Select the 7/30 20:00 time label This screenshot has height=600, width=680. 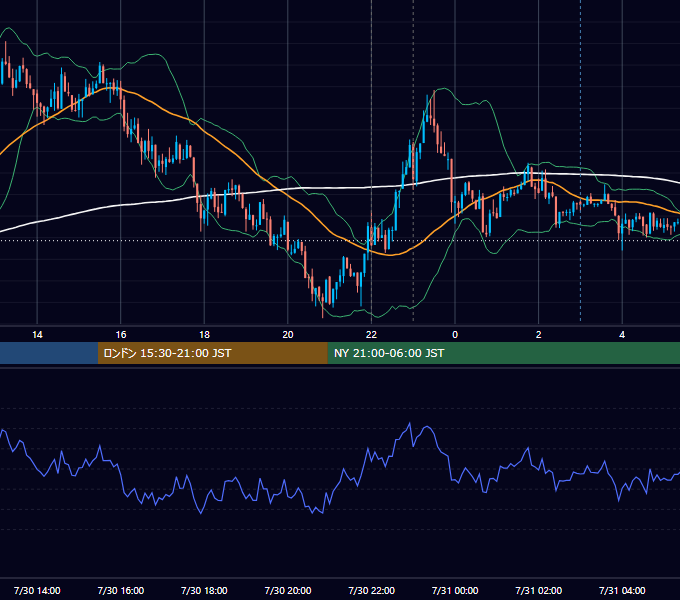288,590
